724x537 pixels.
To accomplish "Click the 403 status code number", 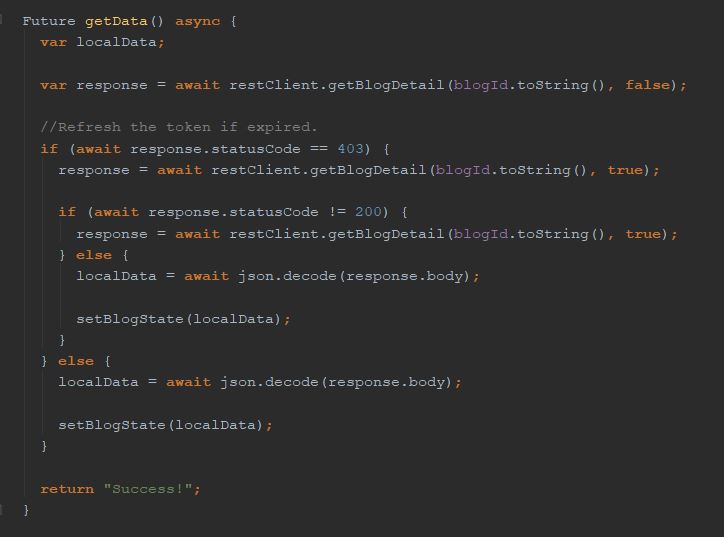I will click(x=351, y=149).
